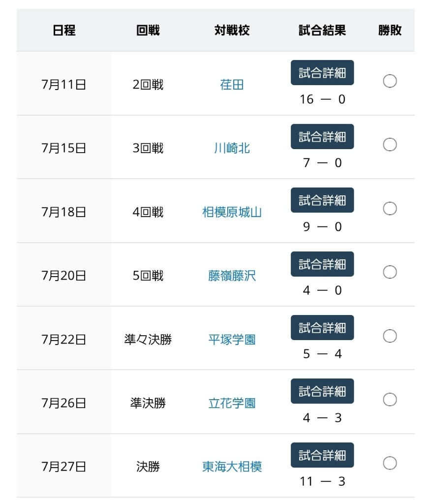Click the win circle for the 7月11日 game
Image resolution: width=431 pixels, height=504 pixels.
point(390,81)
